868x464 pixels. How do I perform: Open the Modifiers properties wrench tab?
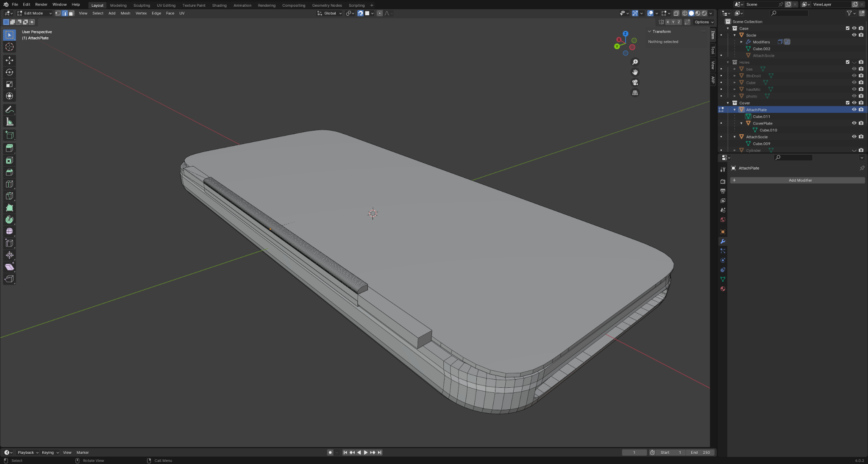click(x=723, y=242)
